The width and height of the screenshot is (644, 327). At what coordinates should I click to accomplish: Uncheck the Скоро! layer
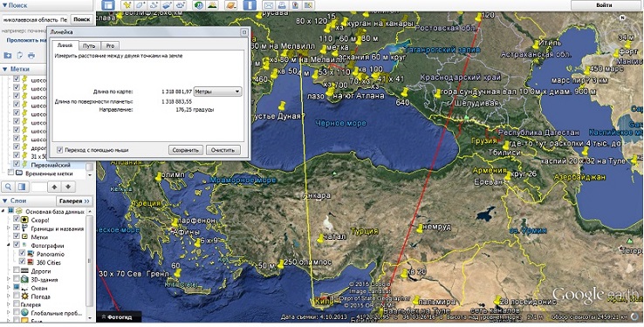[x=17, y=220]
